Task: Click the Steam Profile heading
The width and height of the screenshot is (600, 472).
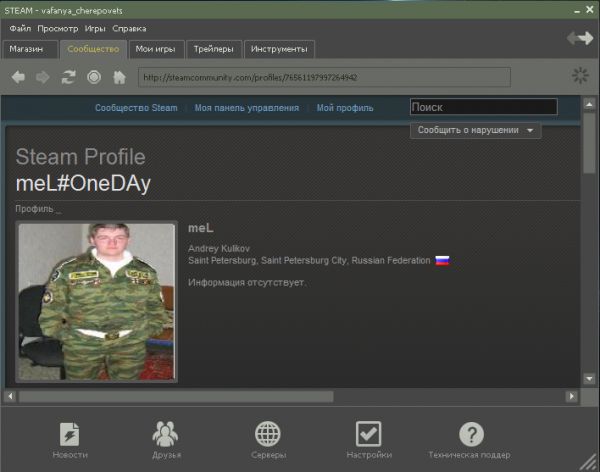Action: pyautogui.click(x=80, y=157)
